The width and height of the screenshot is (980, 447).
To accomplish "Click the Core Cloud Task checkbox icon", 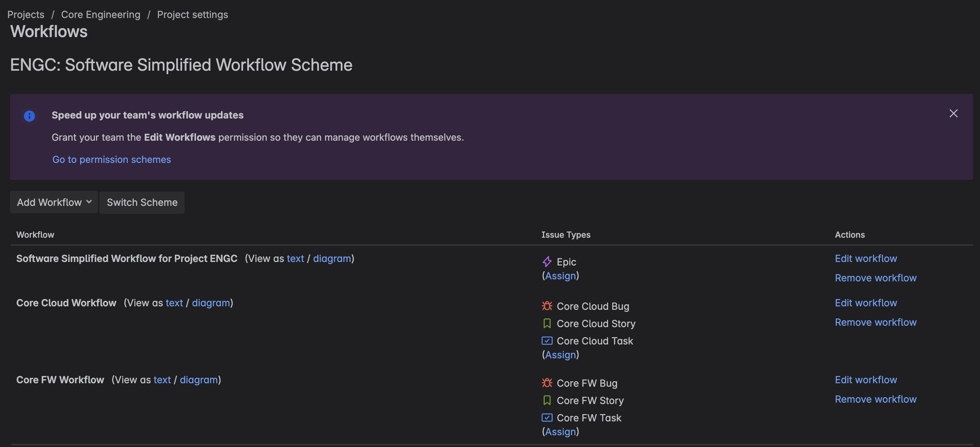I will click(547, 341).
